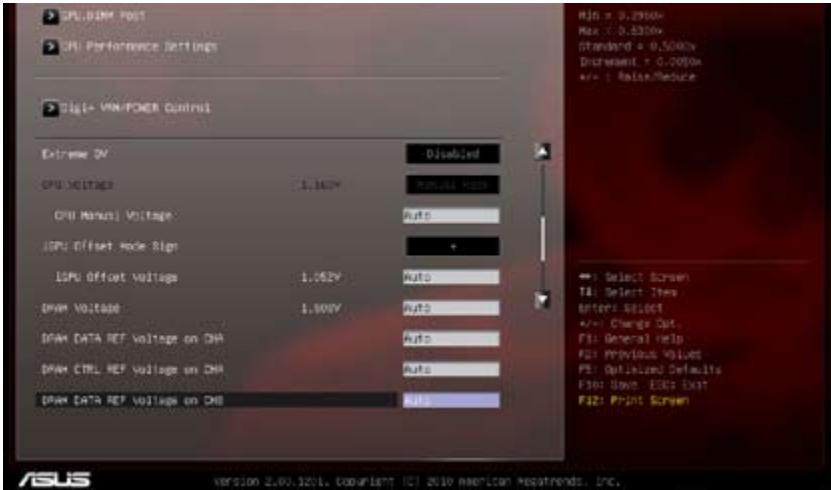Screen dimensions: 831x490
Task: Click the scrollbar up arrow
Action: (x=542, y=152)
